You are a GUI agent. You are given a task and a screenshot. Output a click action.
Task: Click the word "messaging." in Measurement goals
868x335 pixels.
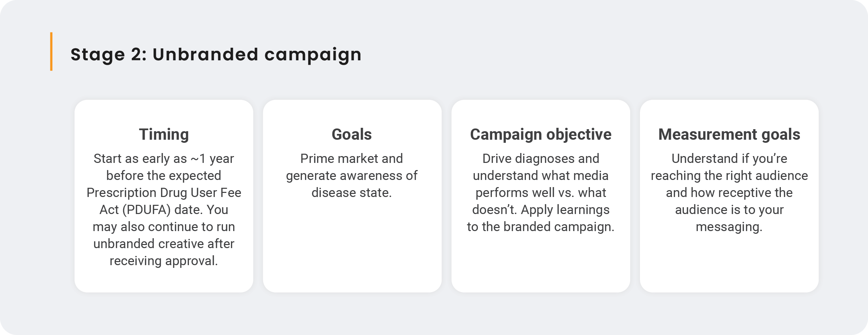click(x=729, y=227)
